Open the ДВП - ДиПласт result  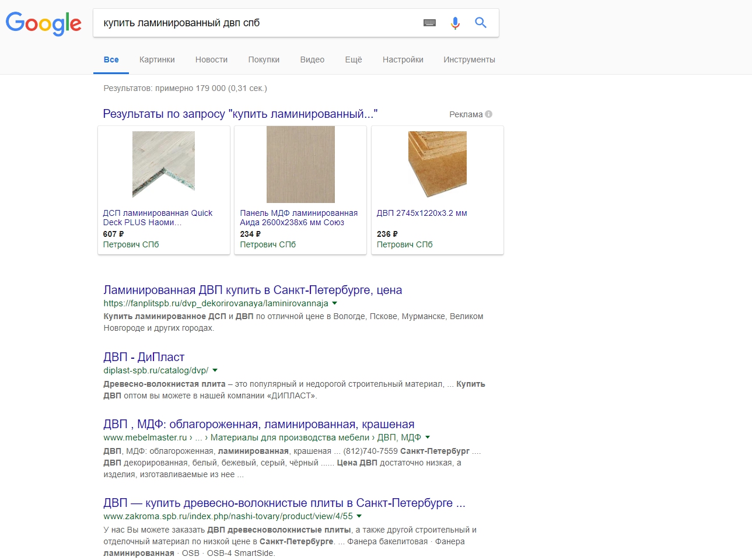coord(144,357)
